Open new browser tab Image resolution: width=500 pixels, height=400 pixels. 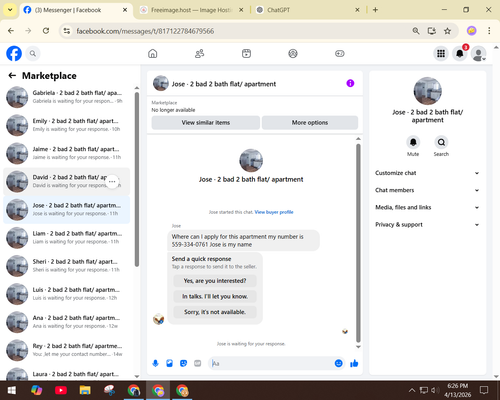(x=375, y=10)
